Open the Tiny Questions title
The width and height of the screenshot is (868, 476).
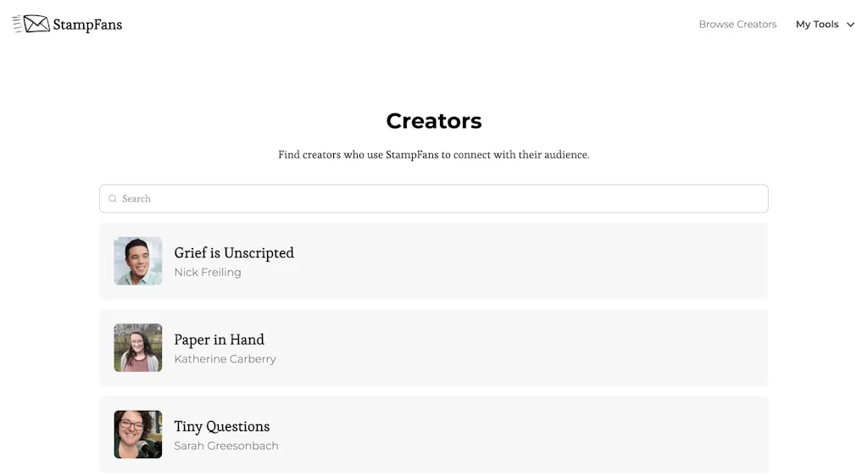(x=222, y=426)
